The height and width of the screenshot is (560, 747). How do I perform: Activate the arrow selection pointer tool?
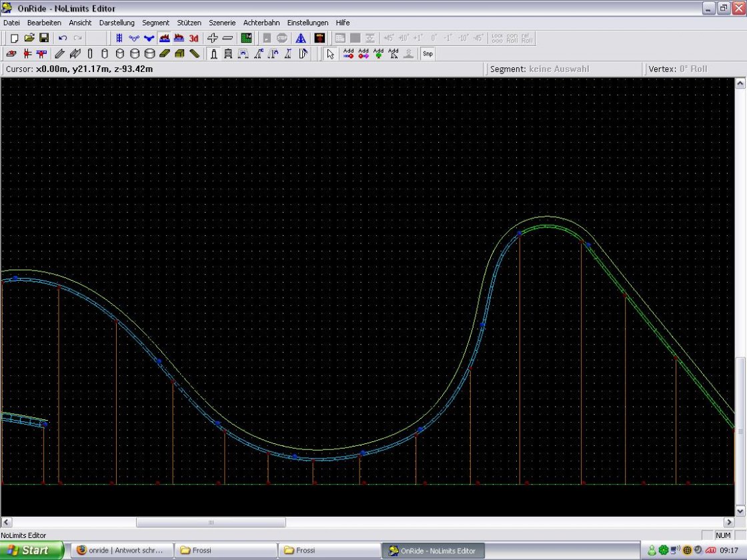tap(330, 54)
